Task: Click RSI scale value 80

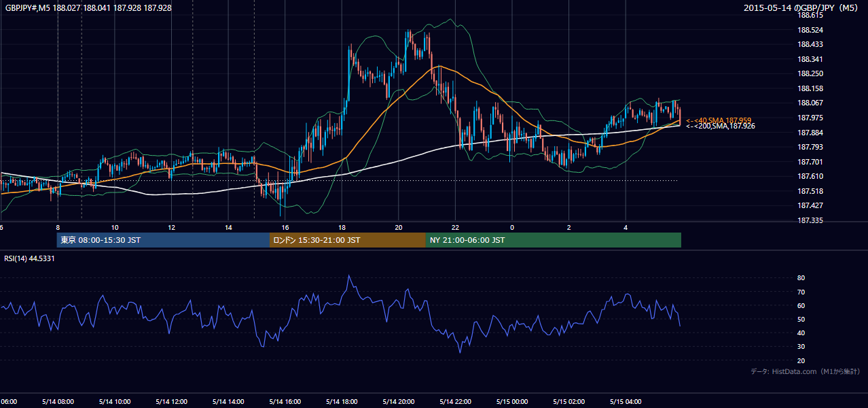Action: pos(801,278)
